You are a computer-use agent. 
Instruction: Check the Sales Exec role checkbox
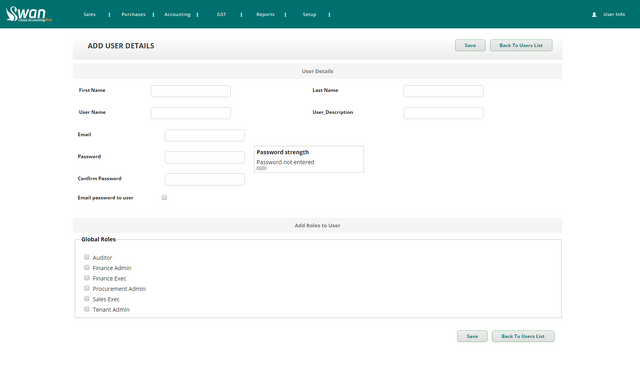click(x=87, y=299)
